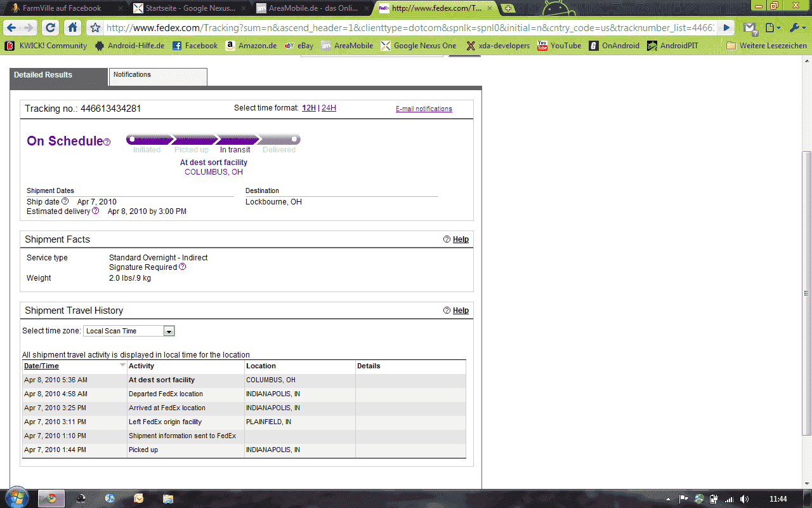Select tracking number 446613434281 text
Image resolution: width=812 pixels, height=508 pixels.
[x=110, y=109]
